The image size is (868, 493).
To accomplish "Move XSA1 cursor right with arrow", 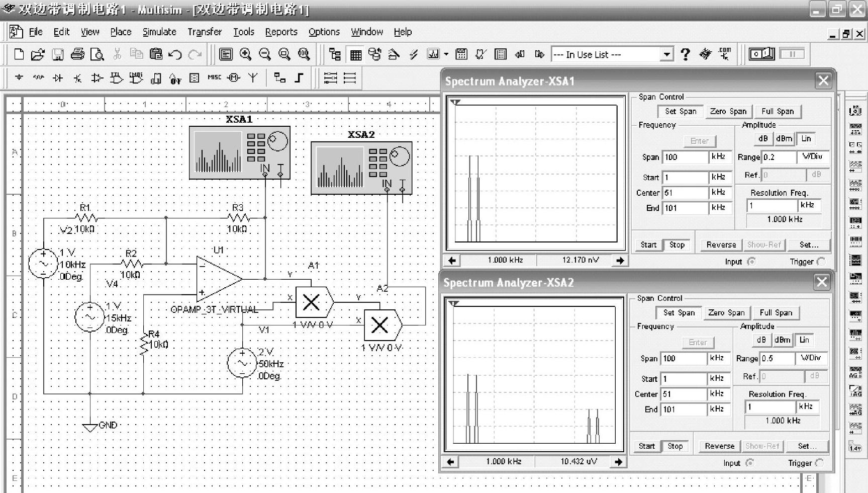I will [620, 261].
